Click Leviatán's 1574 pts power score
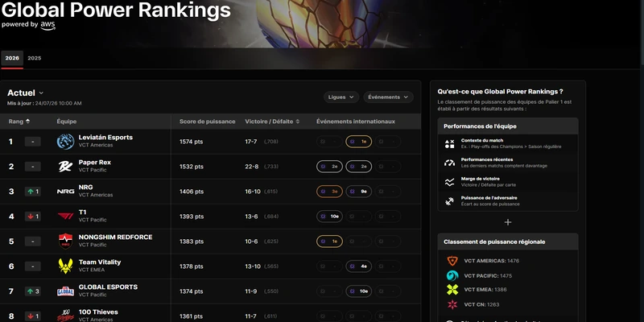The image size is (644, 322). click(x=192, y=142)
